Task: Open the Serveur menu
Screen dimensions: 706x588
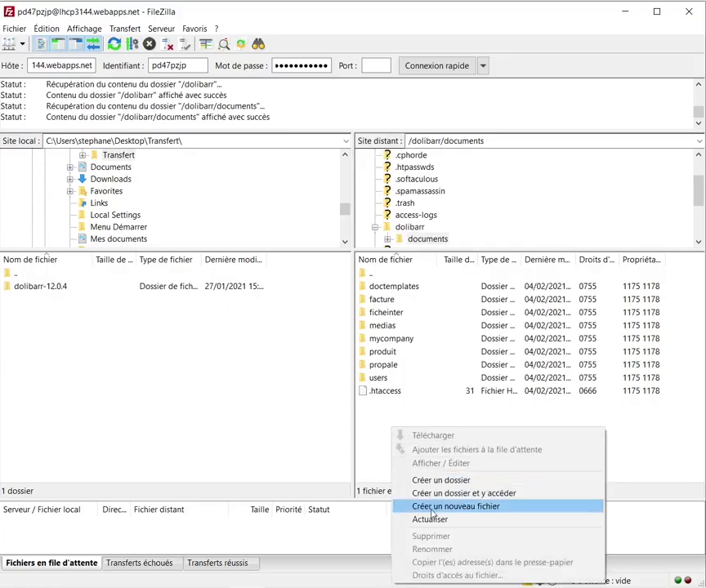Action: tap(161, 29)
